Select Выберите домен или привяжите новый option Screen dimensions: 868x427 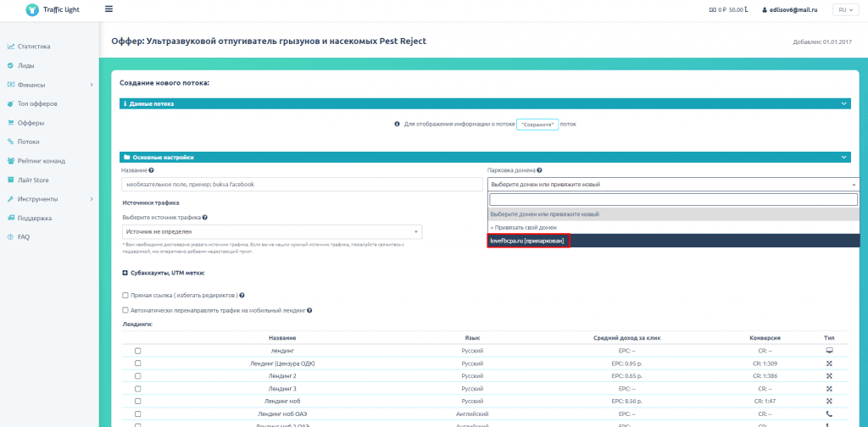[x=673, y=214]
